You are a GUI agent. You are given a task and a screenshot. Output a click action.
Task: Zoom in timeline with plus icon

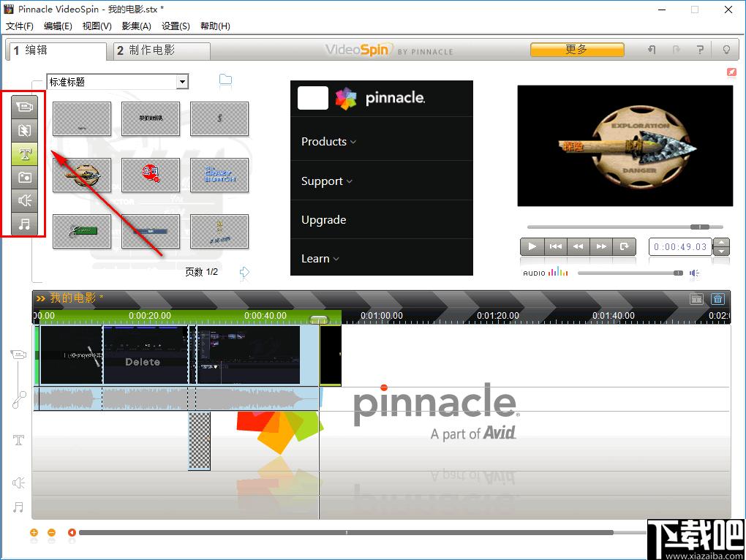point(34,532)
